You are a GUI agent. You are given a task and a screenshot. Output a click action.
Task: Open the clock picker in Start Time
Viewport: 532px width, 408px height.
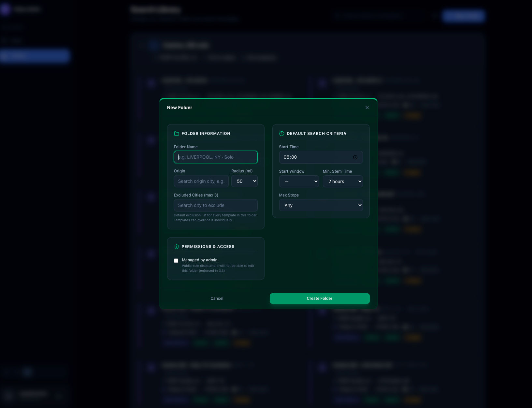355,157
